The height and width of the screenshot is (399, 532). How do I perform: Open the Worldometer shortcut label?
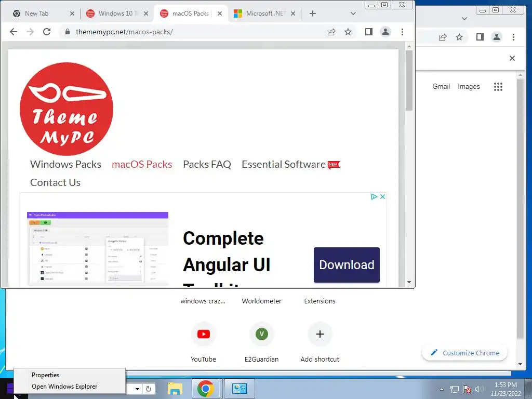pyautogui.click(x=262, y=301)
